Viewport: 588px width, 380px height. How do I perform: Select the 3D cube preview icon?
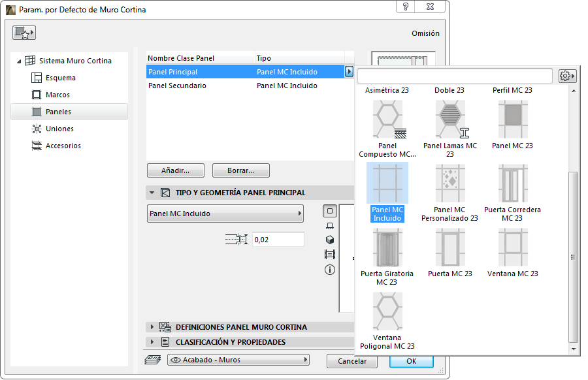pyautogui.click(x=329, y=240)
